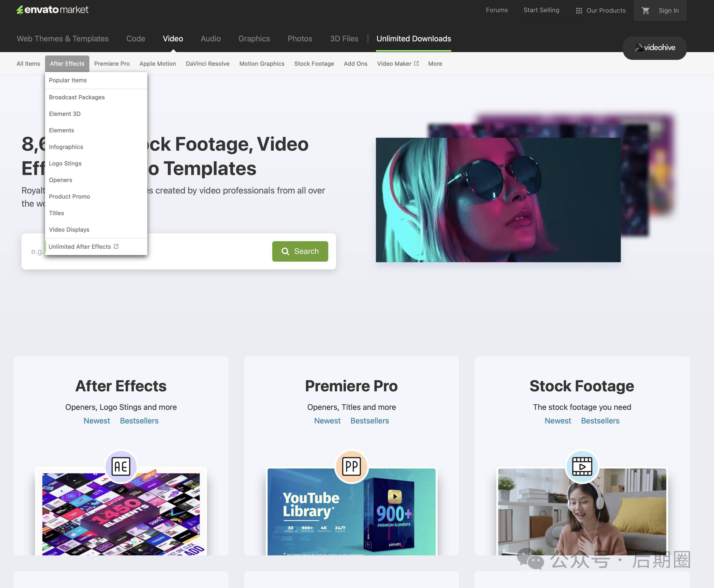This screenshot has height=588, width=714.
Task: Open Bestsellers under Premiere Pro card
Action: pos(370,421)
